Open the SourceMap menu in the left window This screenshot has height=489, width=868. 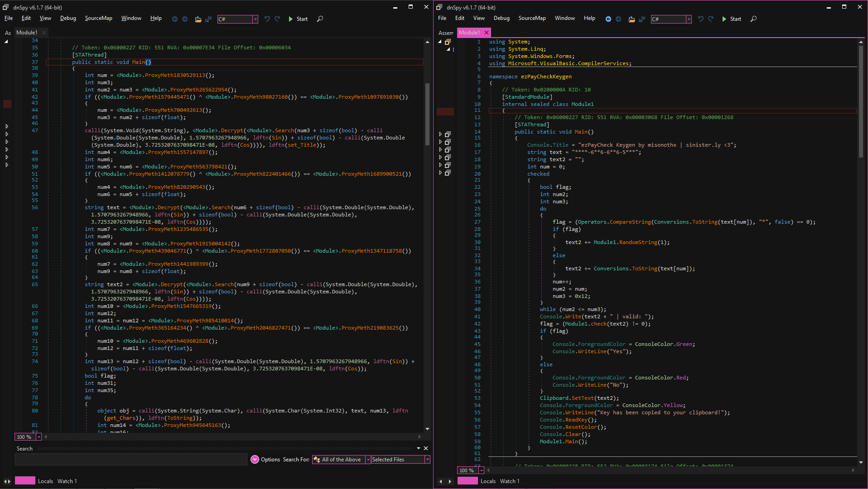98,18
